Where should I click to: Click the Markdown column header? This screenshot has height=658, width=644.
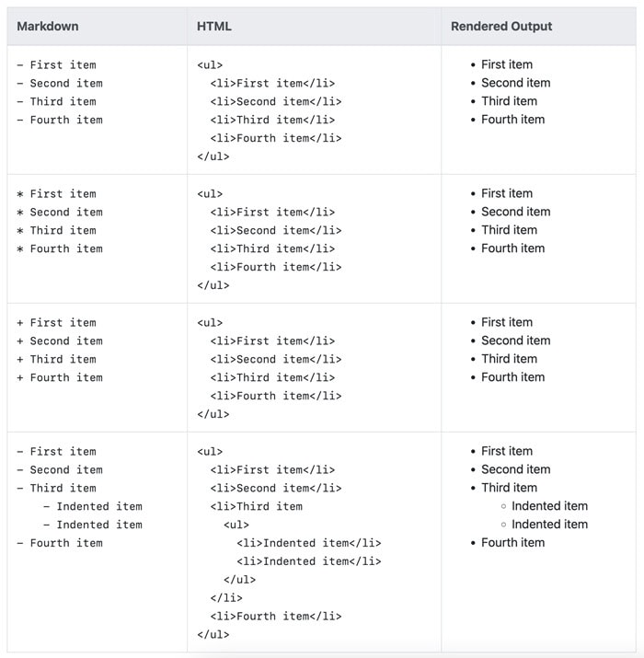point(48,27)
